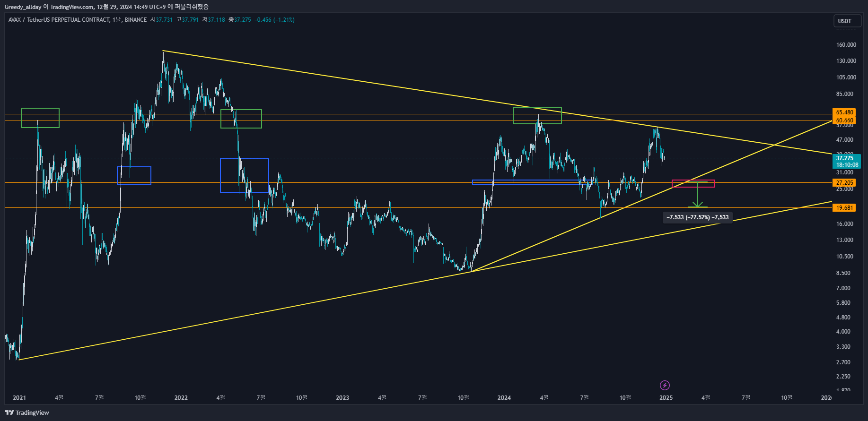The width and height of the screenshot is (868, 421).
Task: Click the high value 고37.791
Action: 187,20
